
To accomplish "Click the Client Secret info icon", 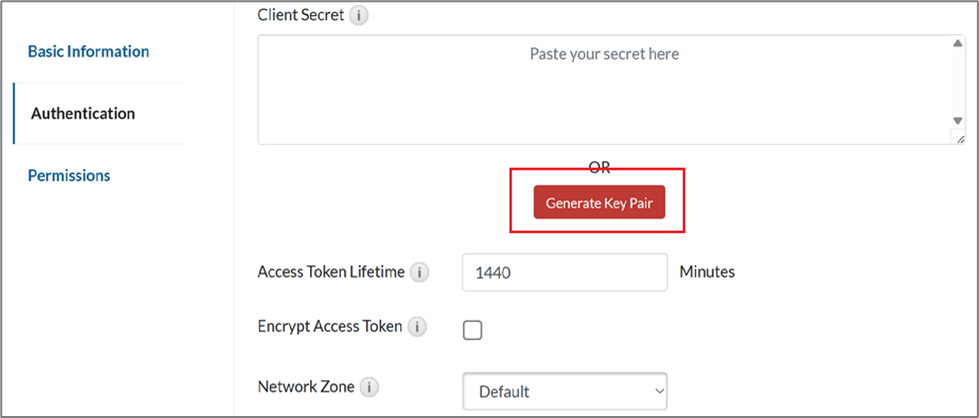I will (x=359, y=16).
